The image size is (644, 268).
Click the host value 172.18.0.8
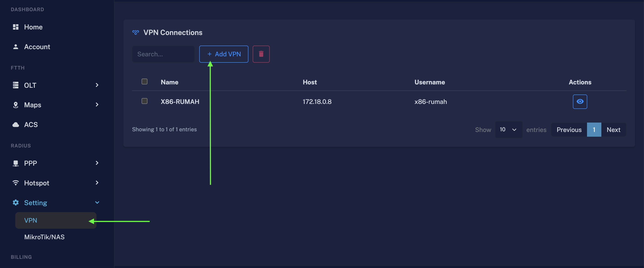point(317,101)
